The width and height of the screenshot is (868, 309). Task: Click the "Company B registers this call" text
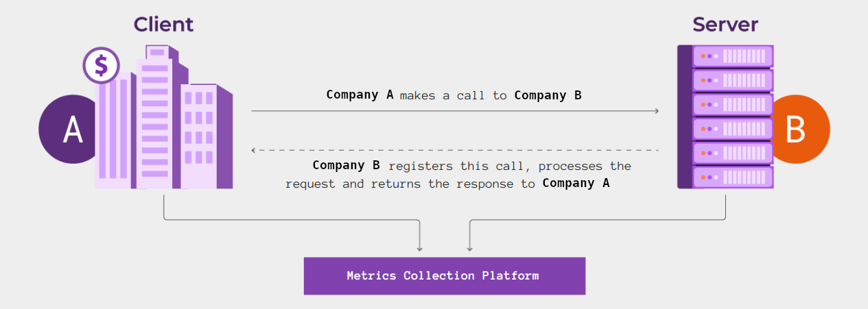471,166
